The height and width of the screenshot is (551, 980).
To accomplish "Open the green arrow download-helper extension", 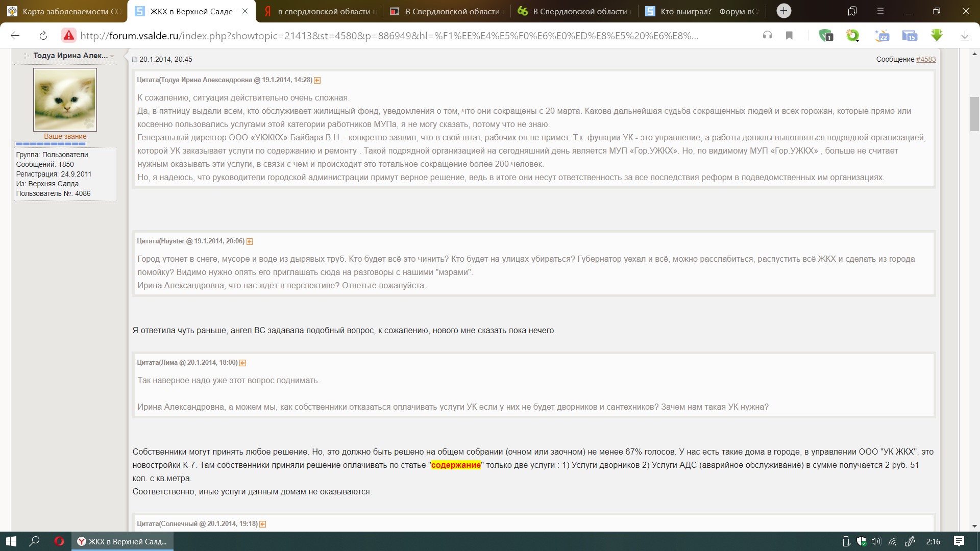I will [937, 35].
